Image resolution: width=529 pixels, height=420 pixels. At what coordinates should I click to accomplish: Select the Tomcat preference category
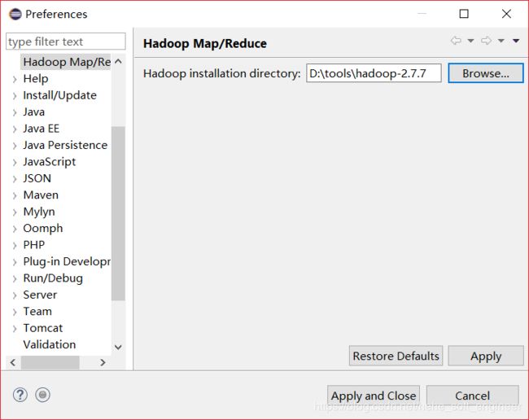[43, 328]
